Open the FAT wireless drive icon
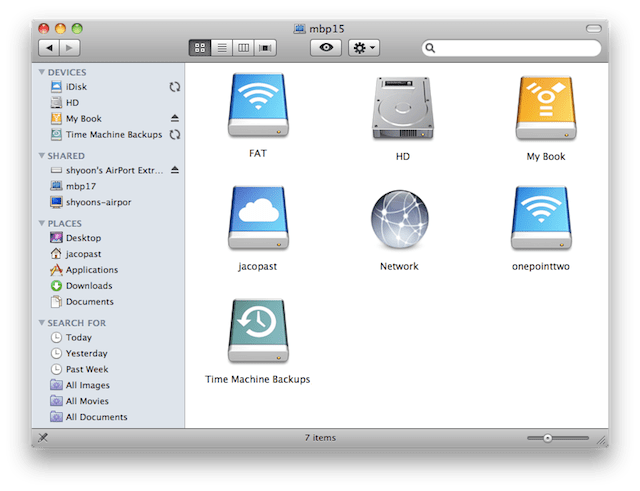Viewport: 640px width, 491px height. pyautogui.click(x=258, y=106)
